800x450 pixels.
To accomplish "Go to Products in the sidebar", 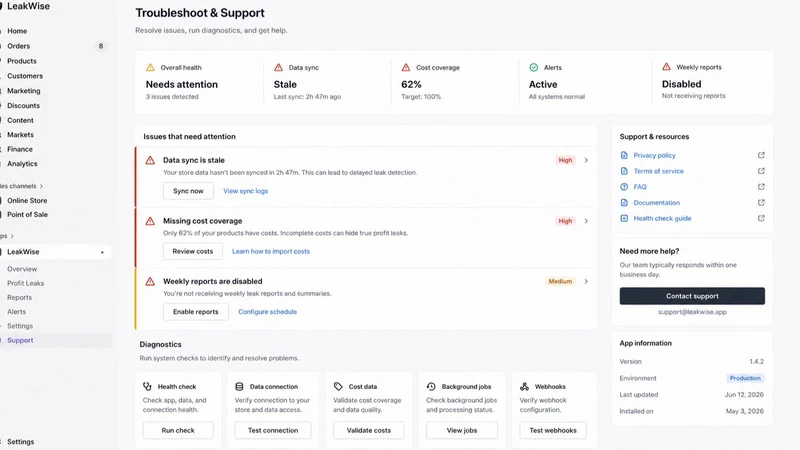I will coord(22,61).
